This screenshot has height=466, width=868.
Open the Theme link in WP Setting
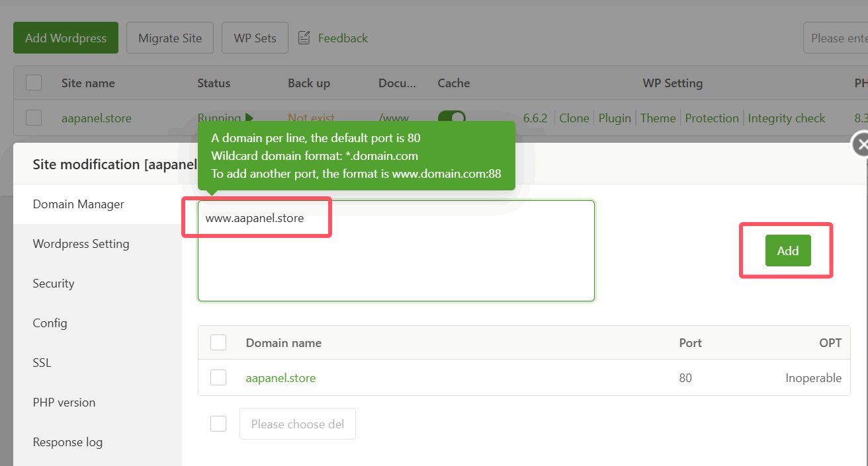[658, 118]
